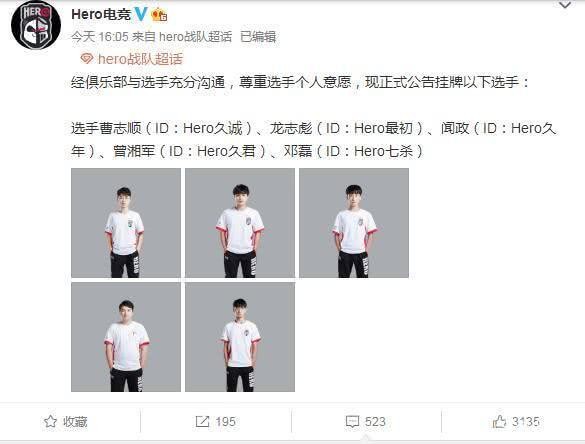The image size is (585, 444).
Task: Open third player photo in top row
Action: 354,223
